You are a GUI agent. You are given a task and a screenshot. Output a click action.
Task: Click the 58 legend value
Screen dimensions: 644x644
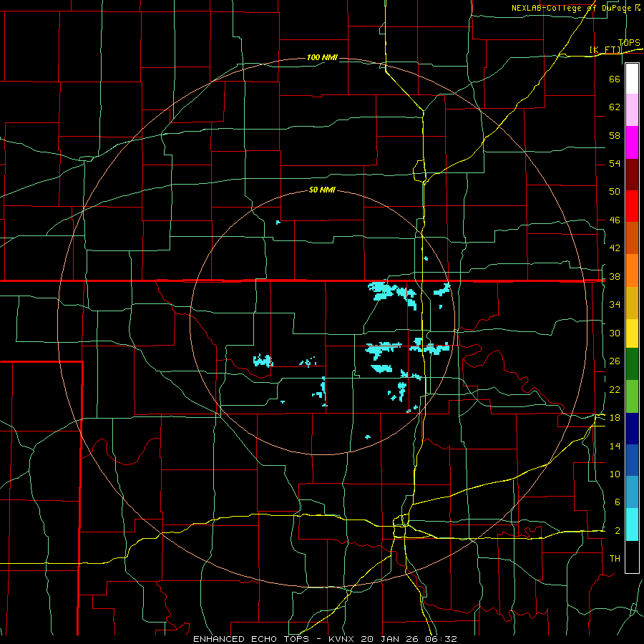(615, 135)
